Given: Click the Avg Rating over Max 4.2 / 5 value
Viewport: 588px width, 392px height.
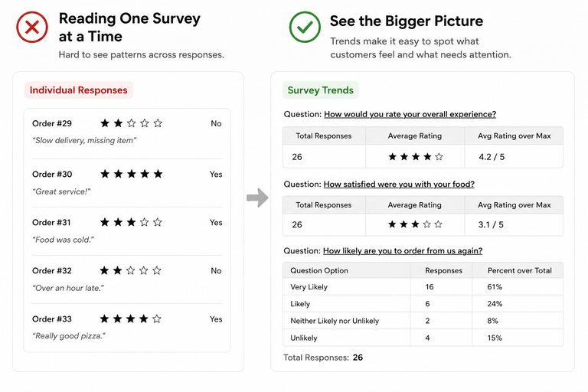Looking at the screenshot, I should [x=492, y=157].
